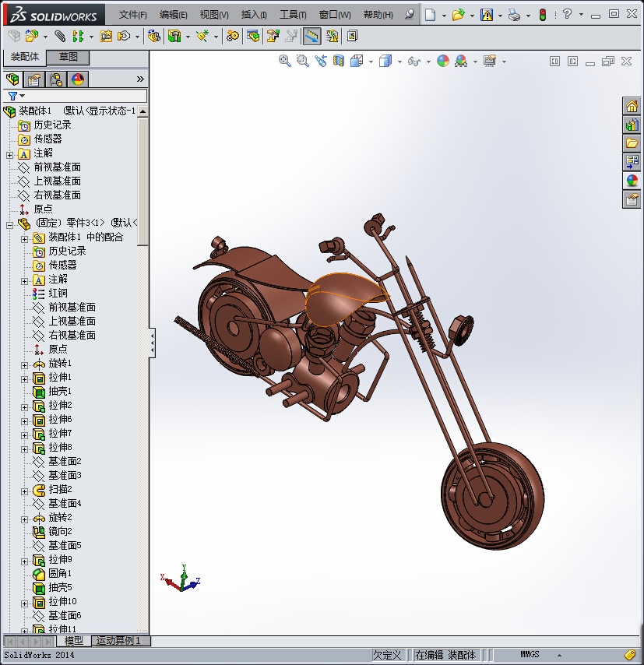The width and height of the screenshot is (644, 665).
Task: Select the 镜向2 feature
Action: tap(60, 531)
